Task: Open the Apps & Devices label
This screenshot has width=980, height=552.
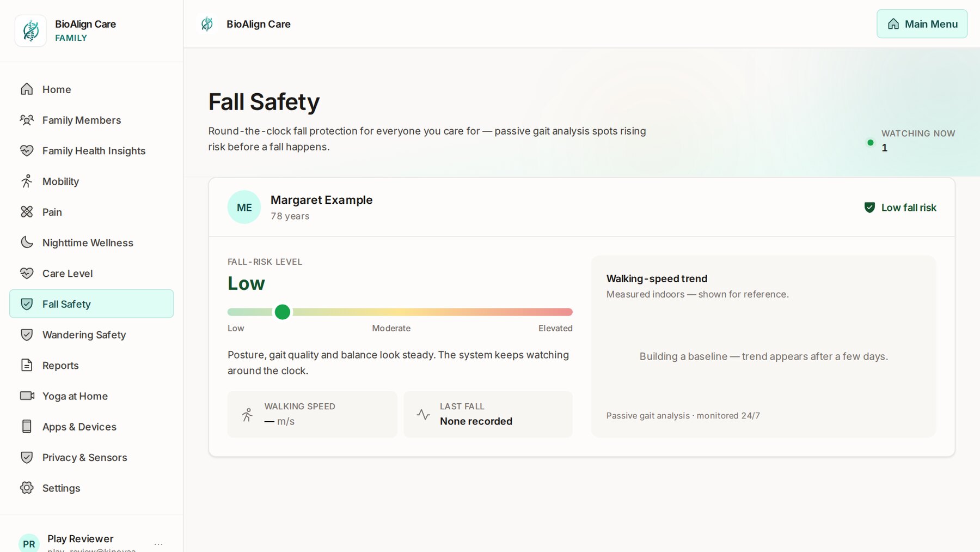Action: pyautogui.click(x=79, y=427)
